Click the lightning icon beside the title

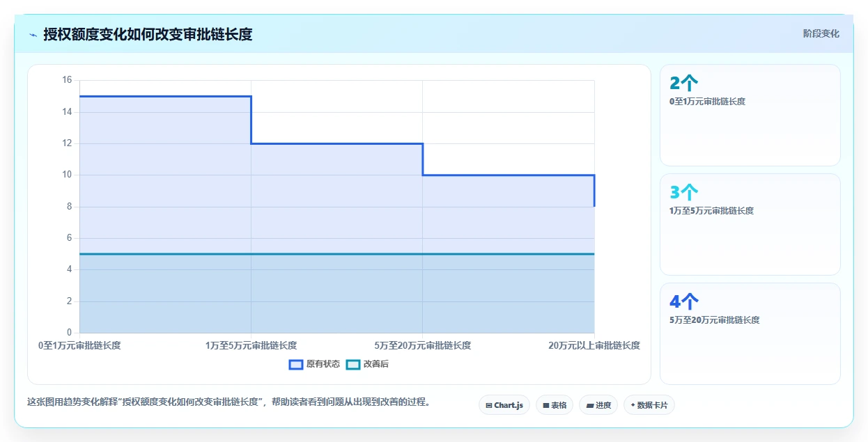coord(33,34)
